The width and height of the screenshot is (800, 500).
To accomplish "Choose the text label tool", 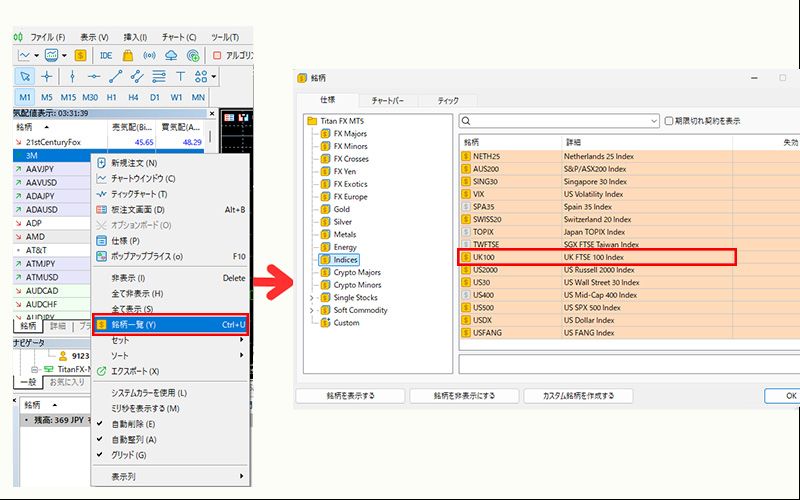I will coord(180,76).
